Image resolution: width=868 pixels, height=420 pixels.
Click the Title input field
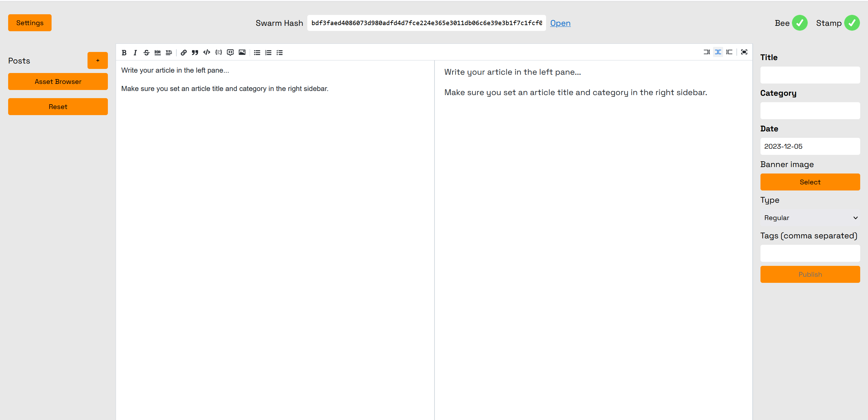(x=810, y=75)
